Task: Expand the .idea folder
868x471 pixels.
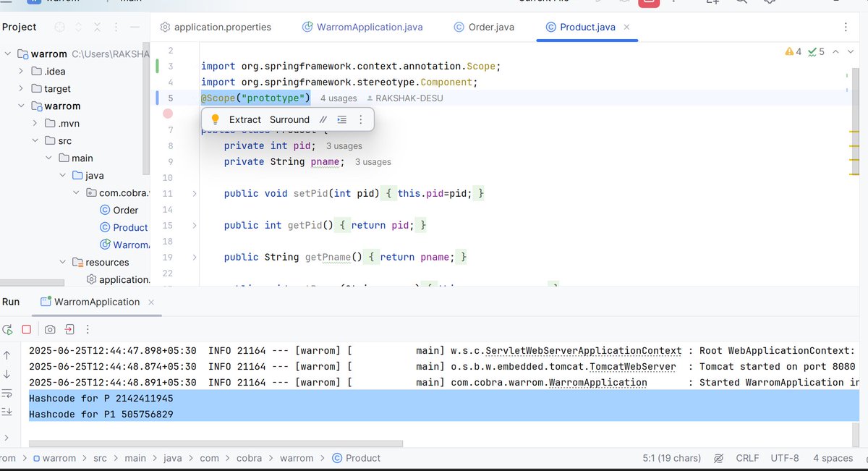Action: point(21,71)
